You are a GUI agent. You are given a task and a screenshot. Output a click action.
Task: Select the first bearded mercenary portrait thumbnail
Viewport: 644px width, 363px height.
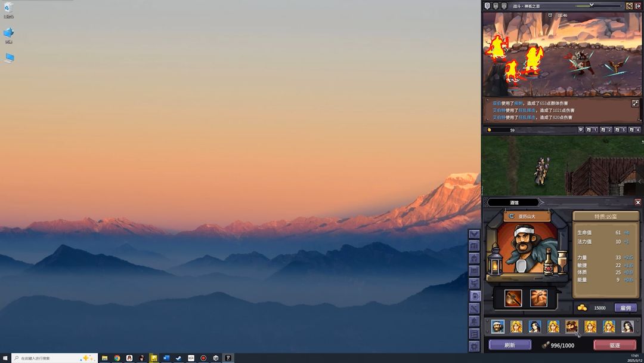tap(498, 327)
